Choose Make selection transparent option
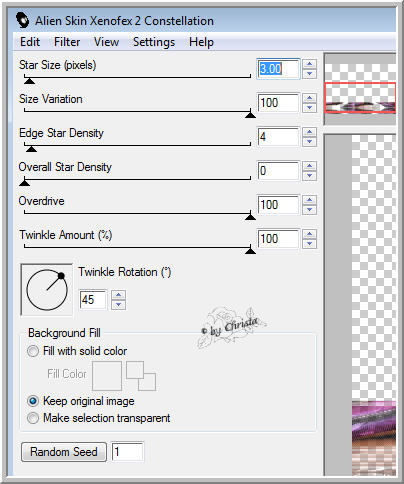This screenshot has width=404, height=484. coord(33,418)
